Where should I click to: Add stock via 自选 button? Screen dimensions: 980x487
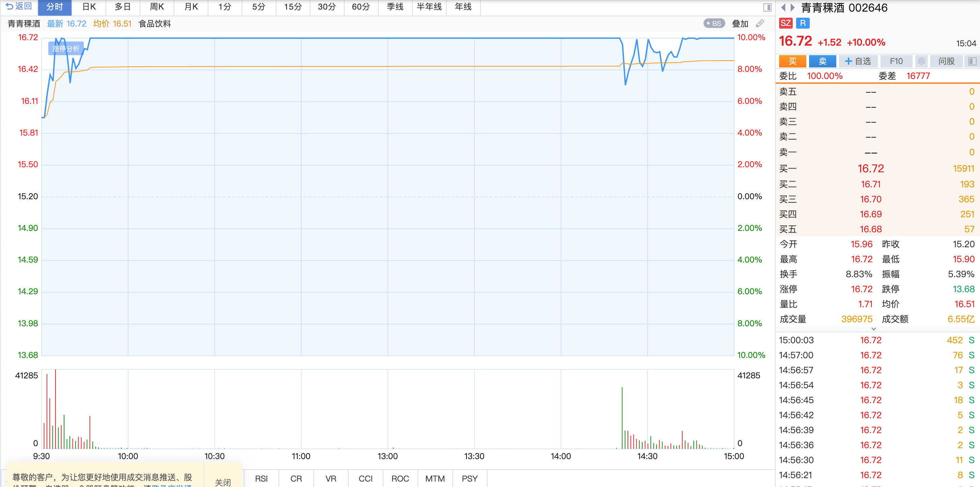[x=858, y=61]
